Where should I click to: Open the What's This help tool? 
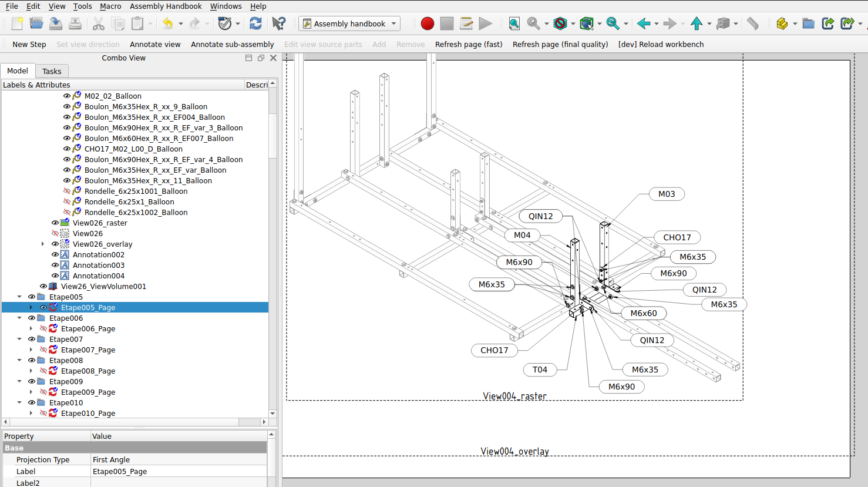(x=279, y=23)
